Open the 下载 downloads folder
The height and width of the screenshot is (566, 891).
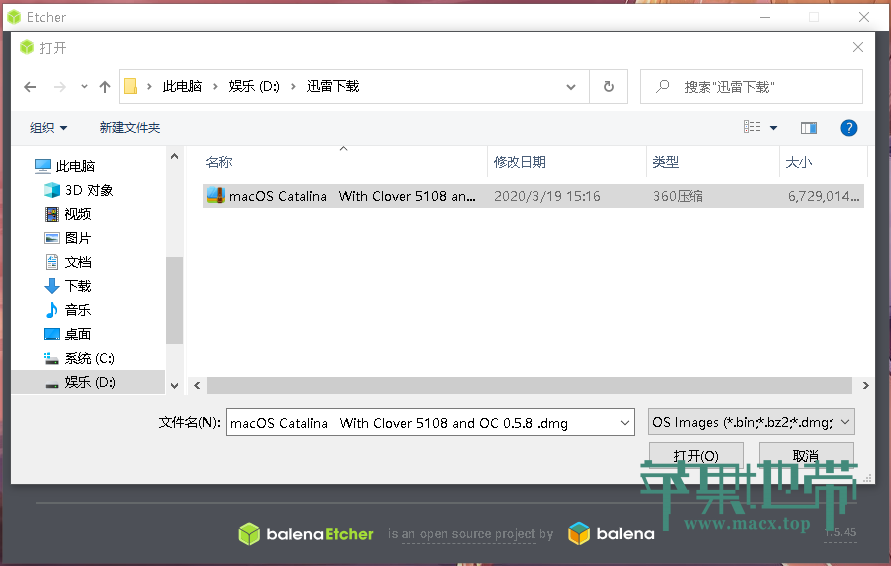[78, 286]
